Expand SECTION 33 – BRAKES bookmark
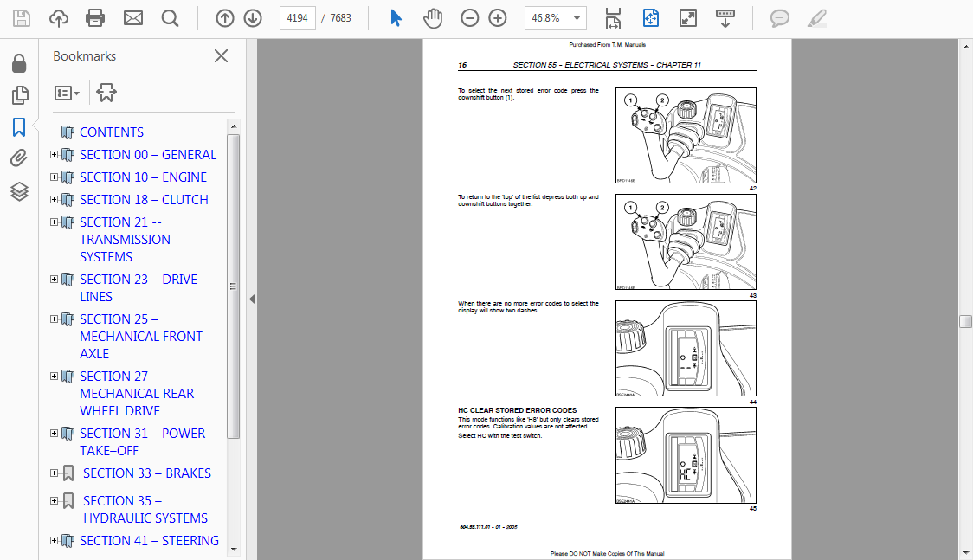Viewport: 973px width, 560px height. [x=54, y=473]
